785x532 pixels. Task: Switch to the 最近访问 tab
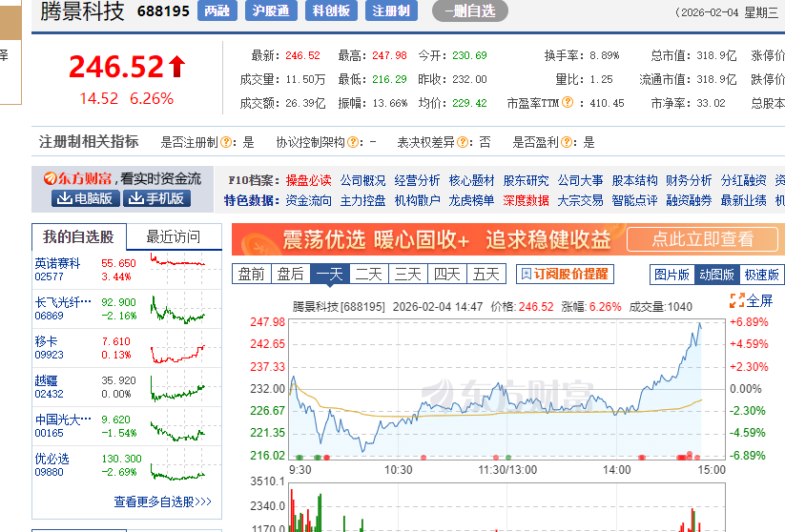point(174,236)
